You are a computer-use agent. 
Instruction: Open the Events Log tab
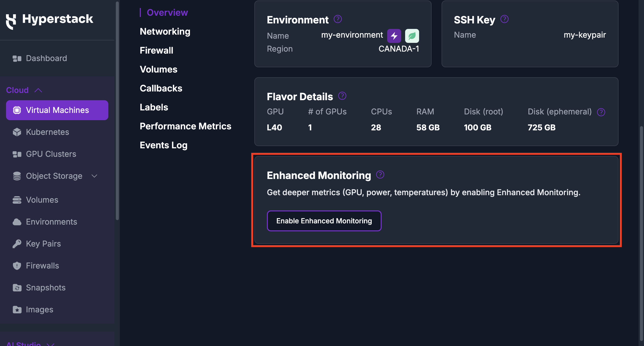[163, 145]
